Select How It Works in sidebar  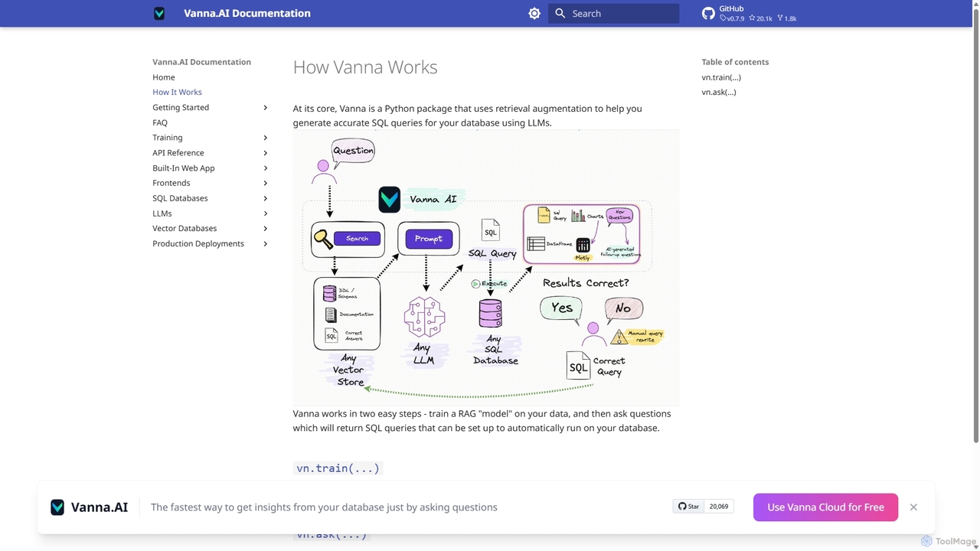click(177, 92)
